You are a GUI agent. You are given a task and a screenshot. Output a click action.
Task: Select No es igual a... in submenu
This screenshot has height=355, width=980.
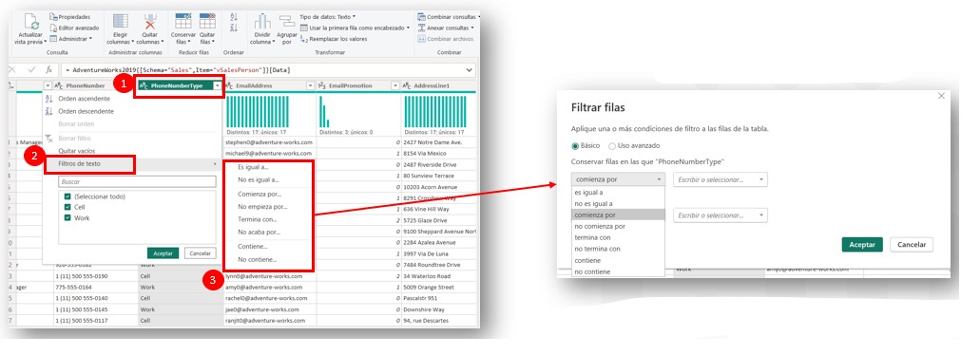point(259,179)
